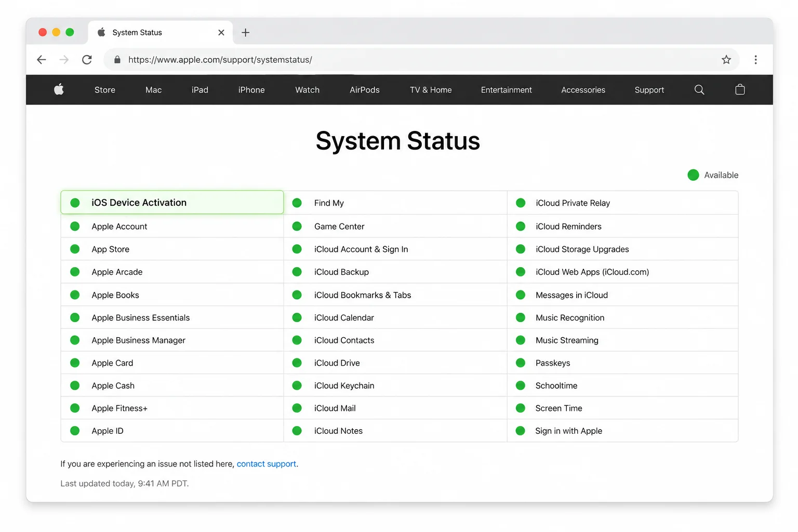The width and height of the screenshot is (798, 532).
Task: Click the Apple ID label
Action: coord(108,431)
